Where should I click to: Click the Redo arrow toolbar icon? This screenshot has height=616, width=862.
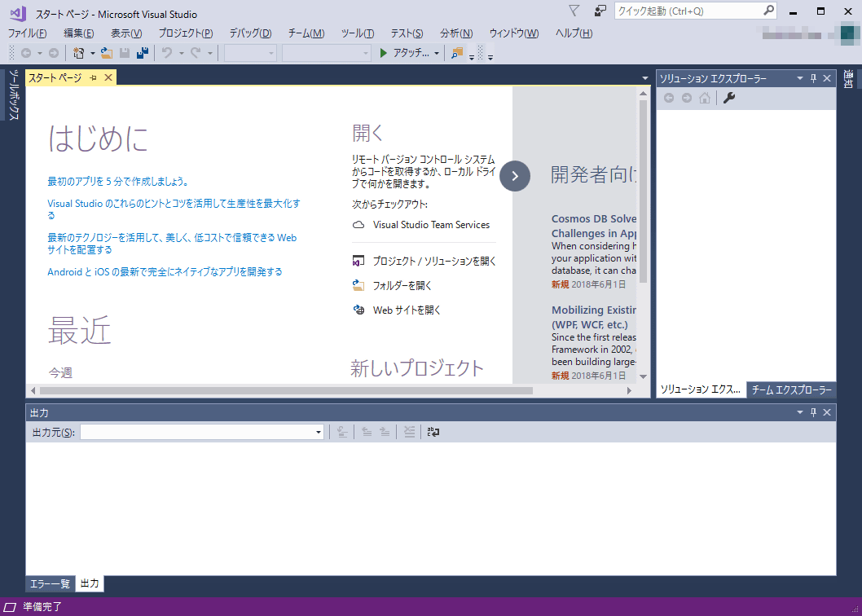tap(196, 53)
